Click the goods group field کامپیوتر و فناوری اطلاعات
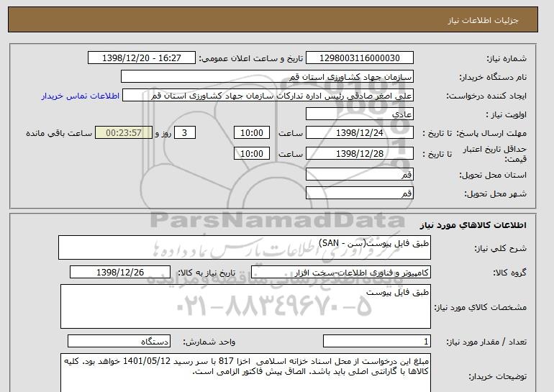Screen dimensions: 554x392 point(341,273)
